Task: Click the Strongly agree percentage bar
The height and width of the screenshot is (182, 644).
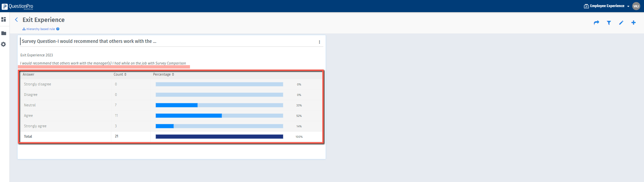Action: [219, 126]
